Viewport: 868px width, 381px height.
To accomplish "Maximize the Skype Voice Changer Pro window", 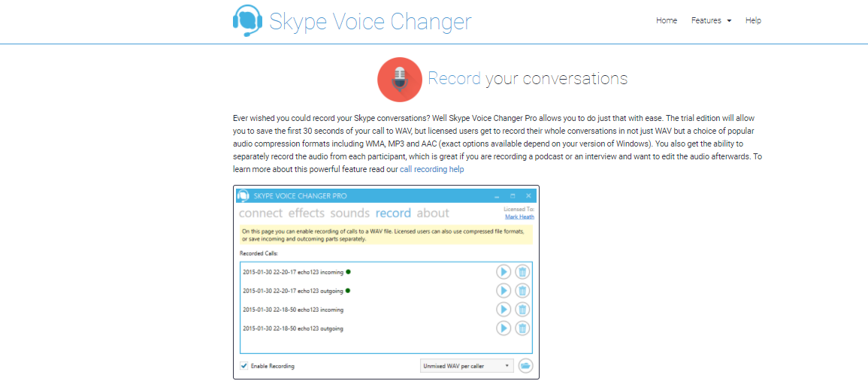I will 513,196.
